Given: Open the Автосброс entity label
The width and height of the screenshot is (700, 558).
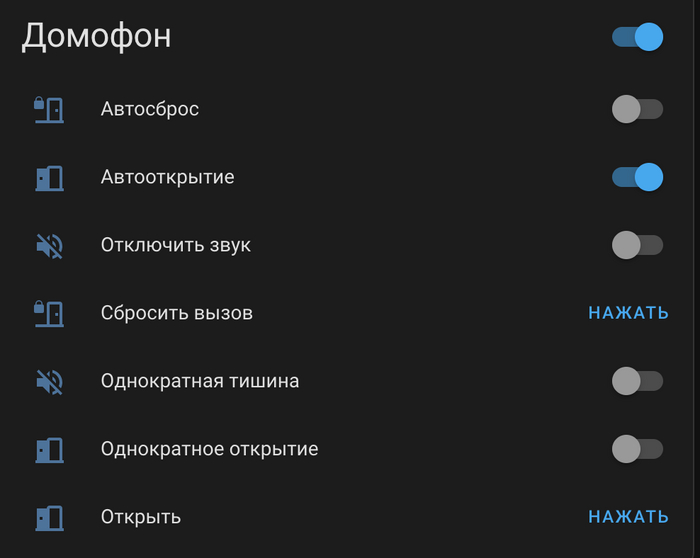Looking at the screenshot, I should click(x=150, y=109).
